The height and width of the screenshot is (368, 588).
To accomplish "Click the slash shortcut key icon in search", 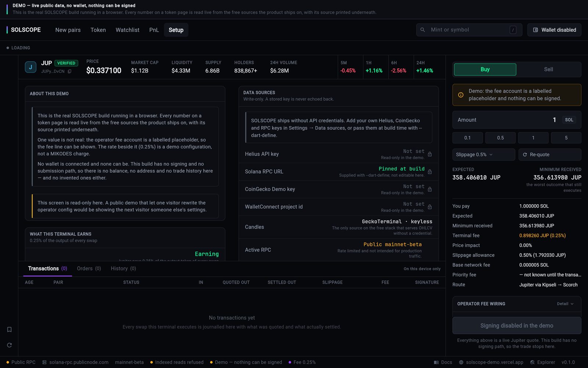I will 513,30.
